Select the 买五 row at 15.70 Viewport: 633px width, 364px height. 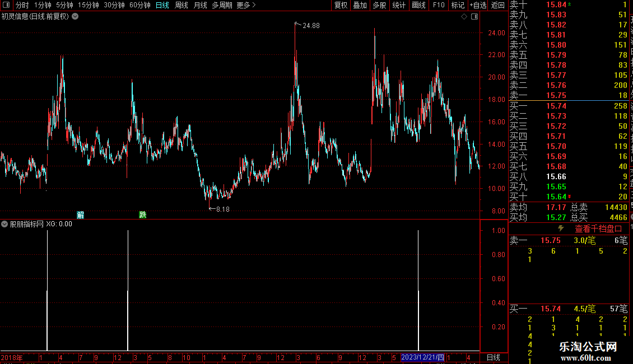point(569,146)
